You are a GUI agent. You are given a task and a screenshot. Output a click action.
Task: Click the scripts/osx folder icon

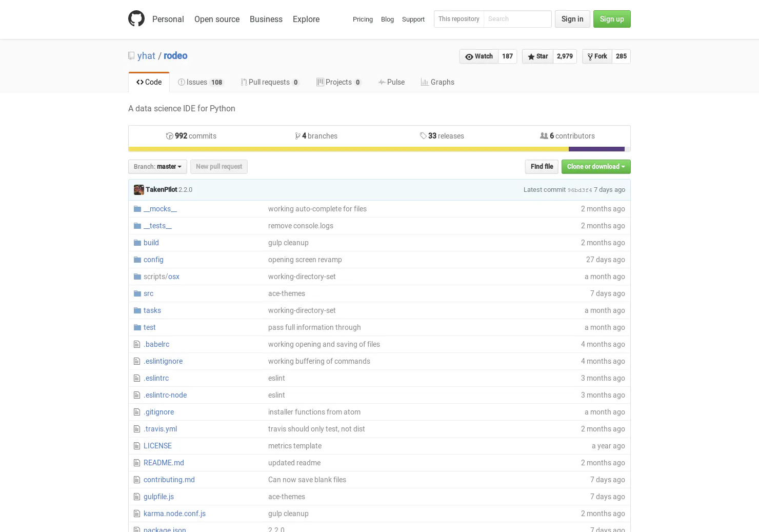137,277
